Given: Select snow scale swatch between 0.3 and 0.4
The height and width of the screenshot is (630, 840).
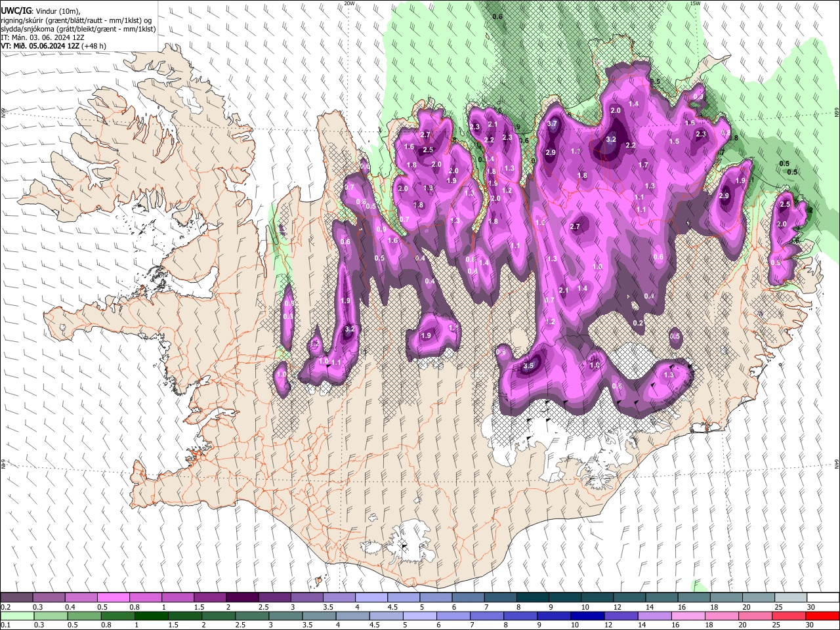Looking at the screenshot, I should (x=49, y=598).
